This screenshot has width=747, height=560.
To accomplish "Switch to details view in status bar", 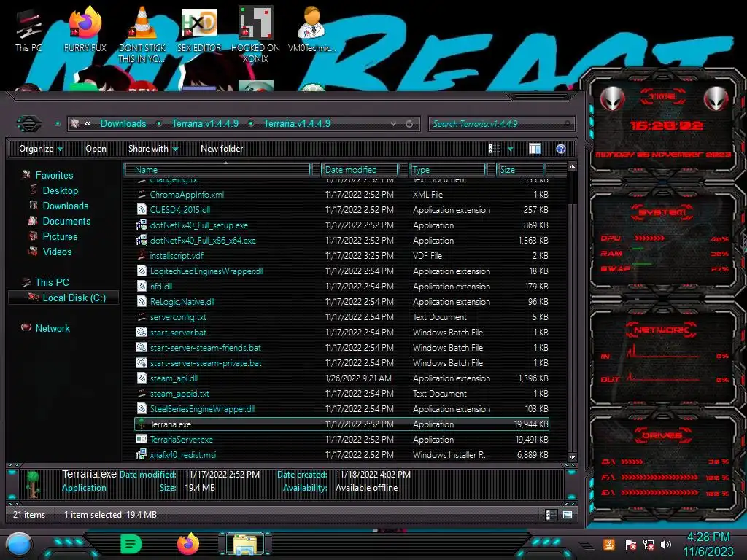I will tap(551, 515).
